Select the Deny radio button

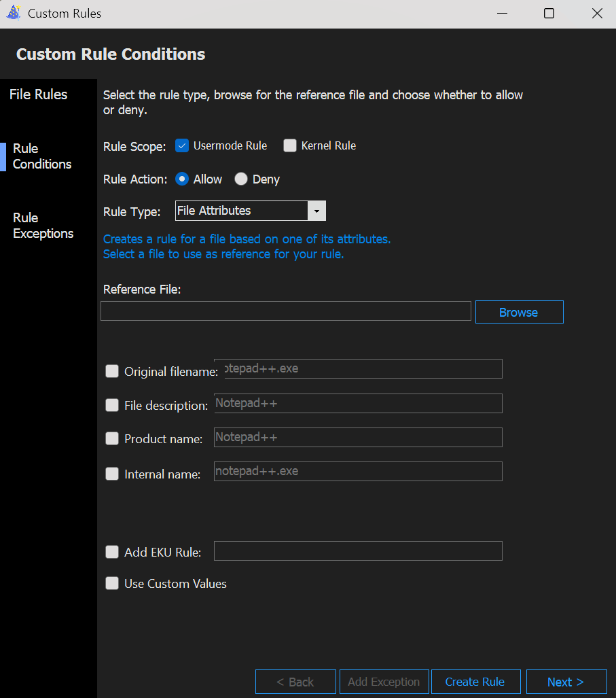tap(241, 179)
